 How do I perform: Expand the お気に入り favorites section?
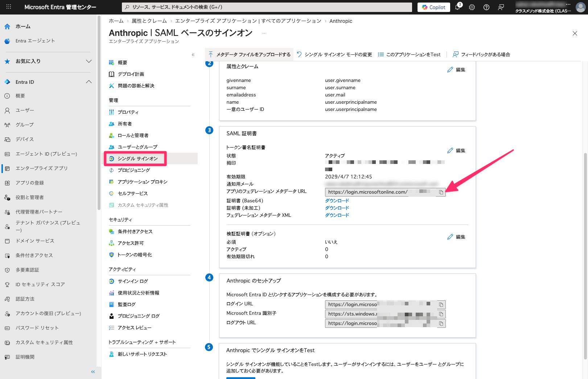pyautogui.click(x=89, y=61)
